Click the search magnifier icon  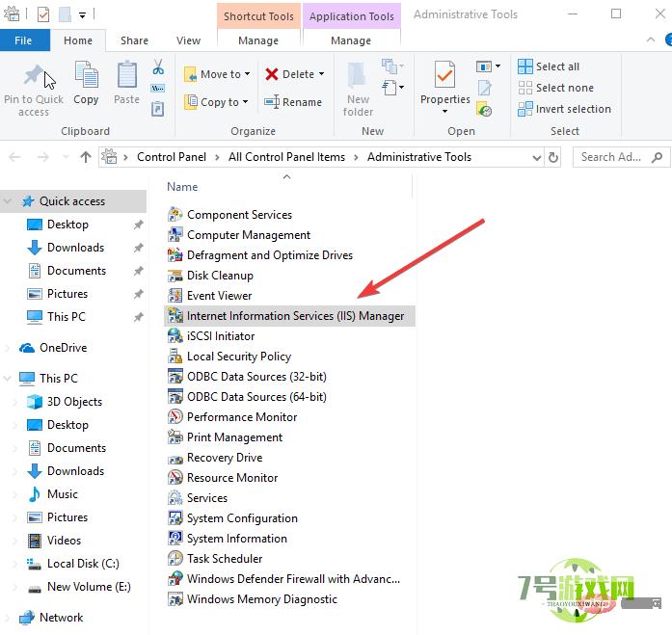657,158
